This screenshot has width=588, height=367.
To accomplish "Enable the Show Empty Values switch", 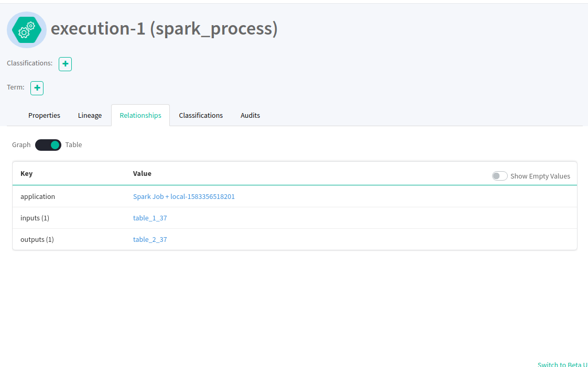I will (499, 176).
